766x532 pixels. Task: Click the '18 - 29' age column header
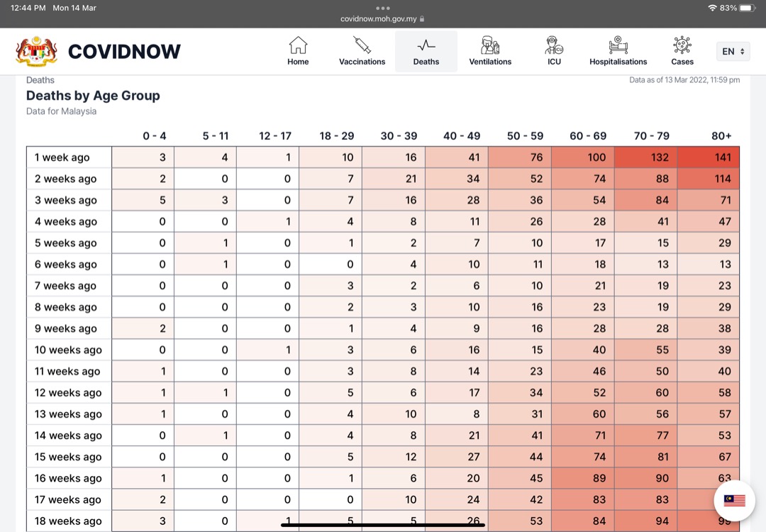pyautogui.click(x=337, y=135)
